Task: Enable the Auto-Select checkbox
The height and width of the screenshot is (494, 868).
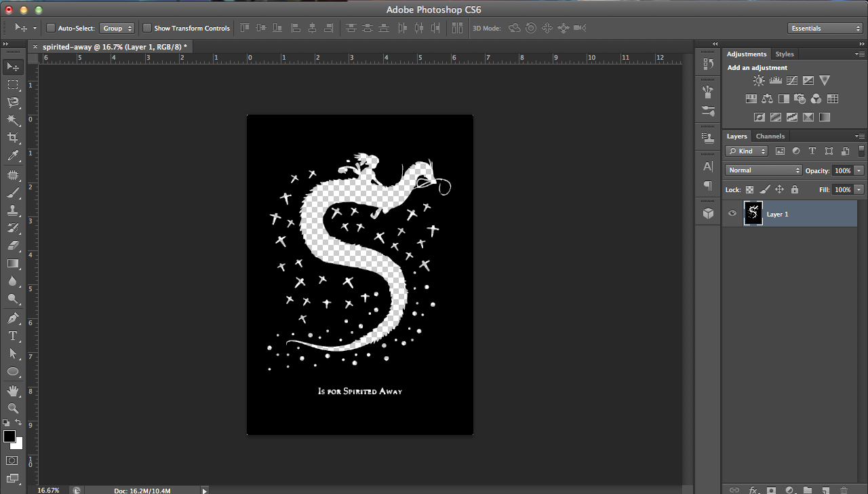Action: [50, 28]
